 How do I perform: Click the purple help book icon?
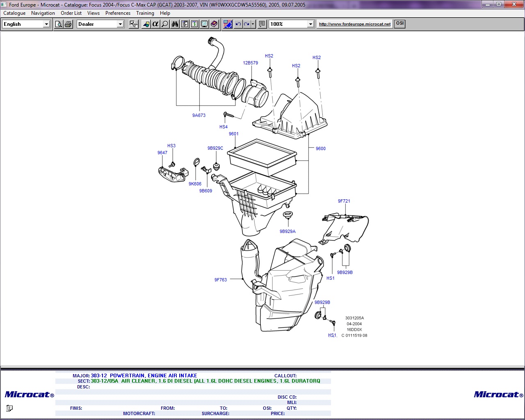(214, 24)
